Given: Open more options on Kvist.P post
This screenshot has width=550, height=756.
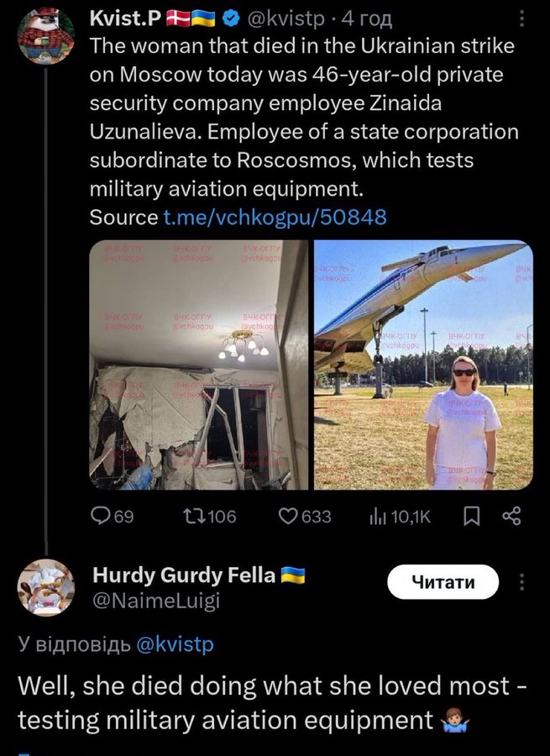Looking at the screenshot, I should 521,18.
